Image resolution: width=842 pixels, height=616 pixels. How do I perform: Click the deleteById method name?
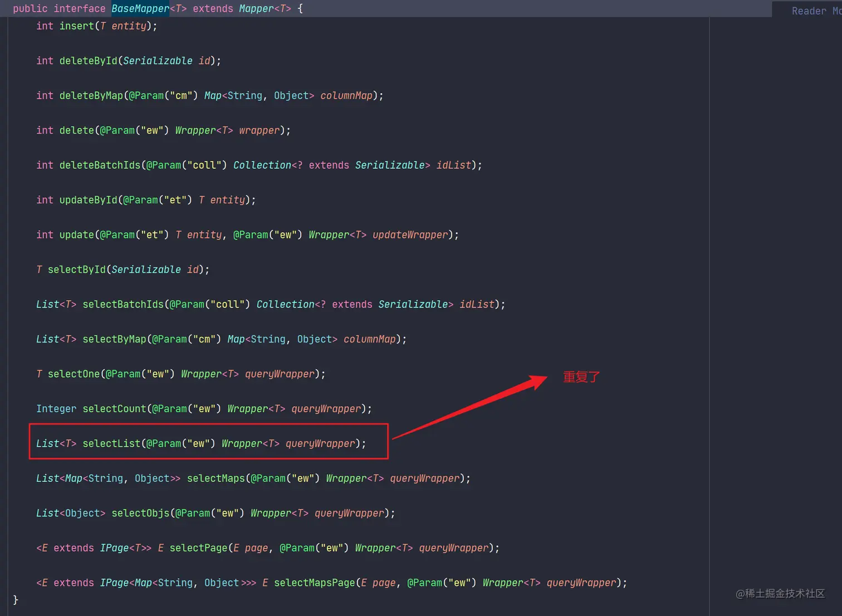pyautogui.click(x=89, y=61)
